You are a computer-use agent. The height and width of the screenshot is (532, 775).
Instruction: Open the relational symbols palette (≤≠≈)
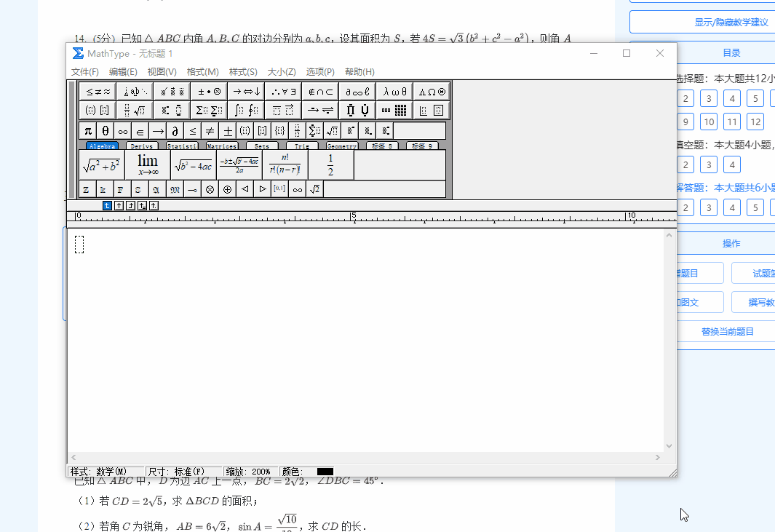98,92
